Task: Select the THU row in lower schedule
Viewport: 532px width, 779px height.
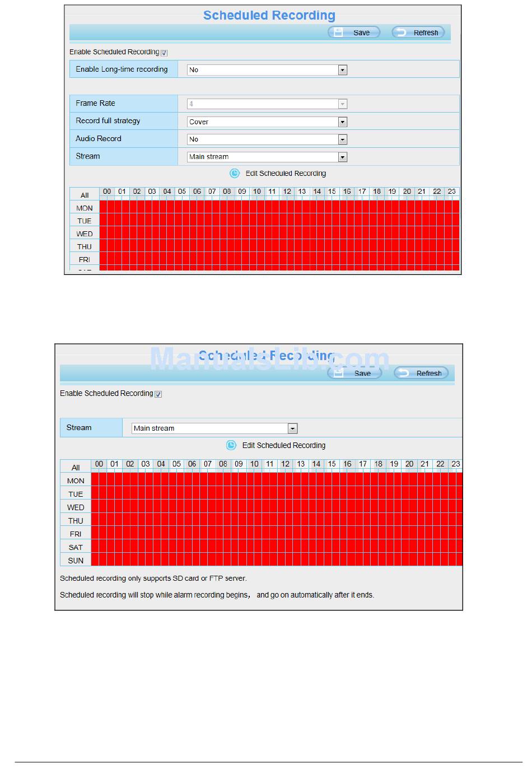Action: (76, 521)
